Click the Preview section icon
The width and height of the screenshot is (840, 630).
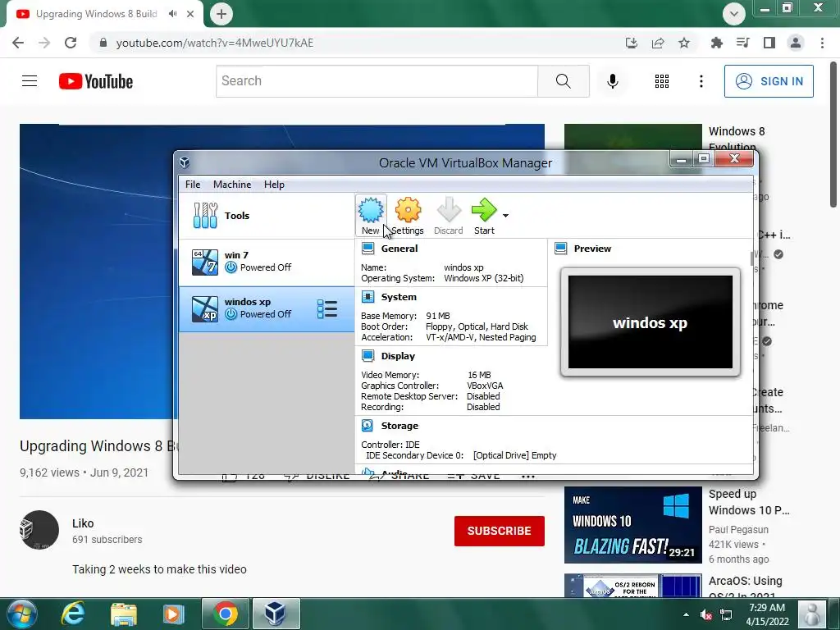pos(561,249)
